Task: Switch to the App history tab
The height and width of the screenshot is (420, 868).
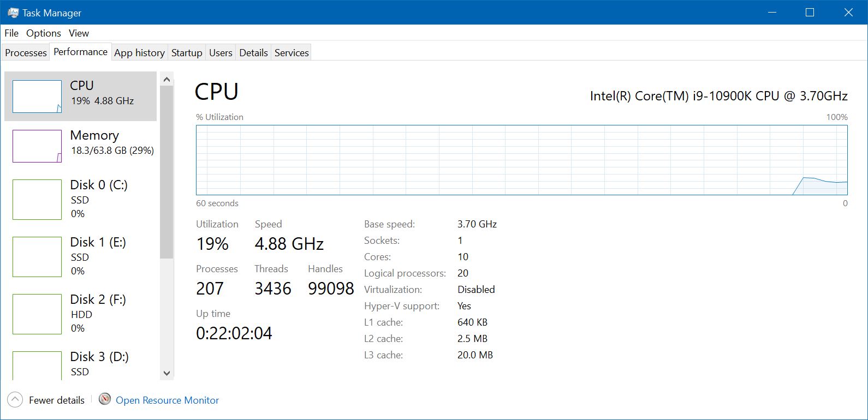Action: [139, 53]
